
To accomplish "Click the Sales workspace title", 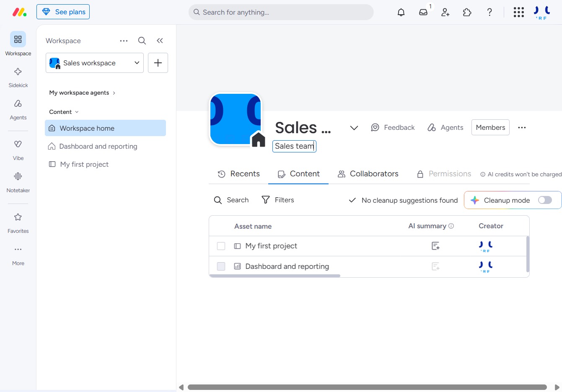I will point(303,127).
